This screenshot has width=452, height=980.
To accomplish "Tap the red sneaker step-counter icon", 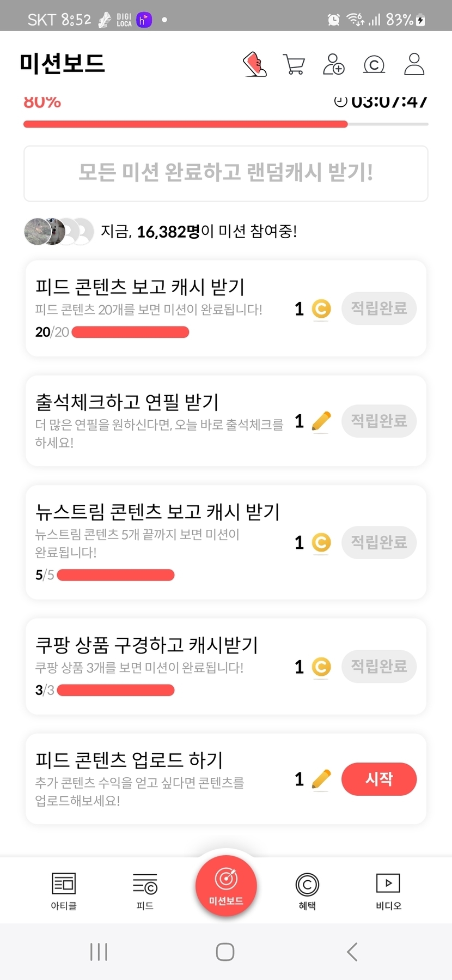I will [x=255, y=64].
